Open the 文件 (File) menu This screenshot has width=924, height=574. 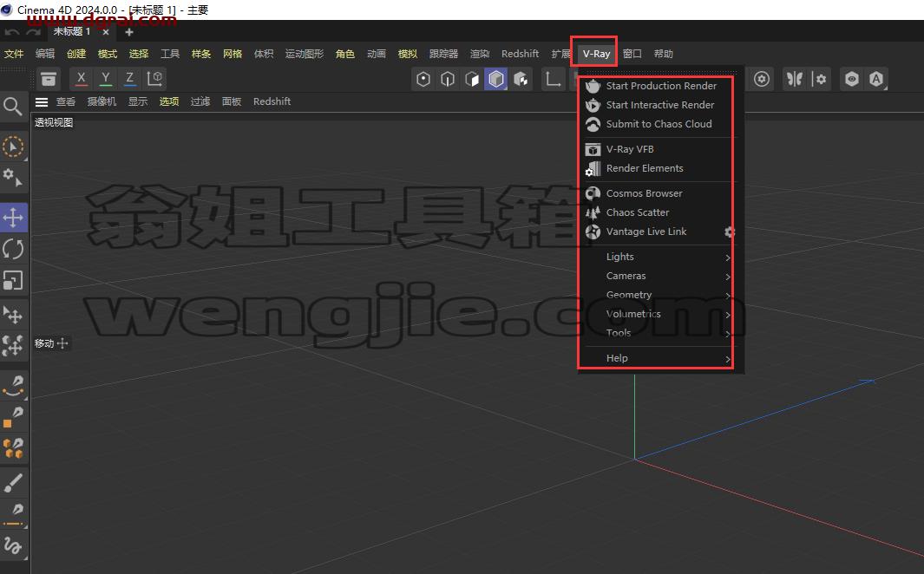[x=14, y=54]
